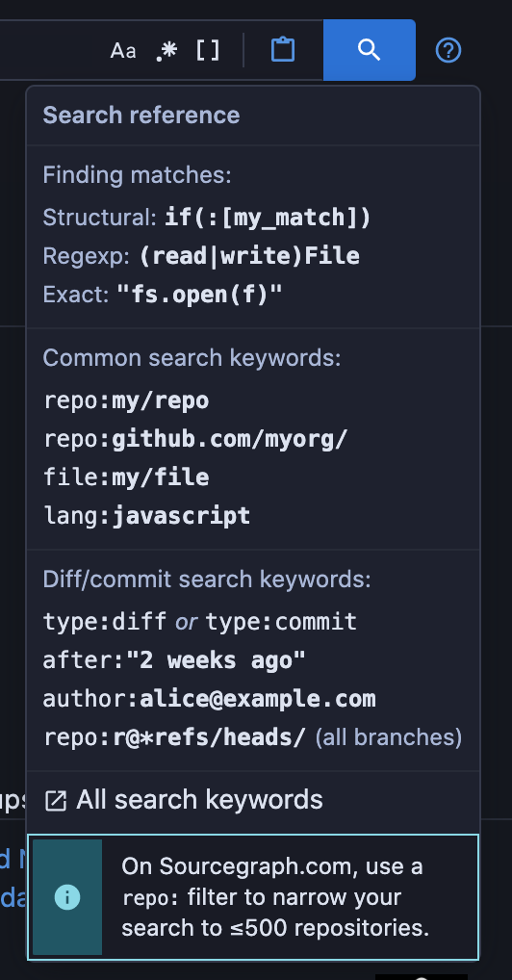Insert after:"2 weeks ago" keyword
The width and height of the screenshot is (512, 980).
(174, 660)
